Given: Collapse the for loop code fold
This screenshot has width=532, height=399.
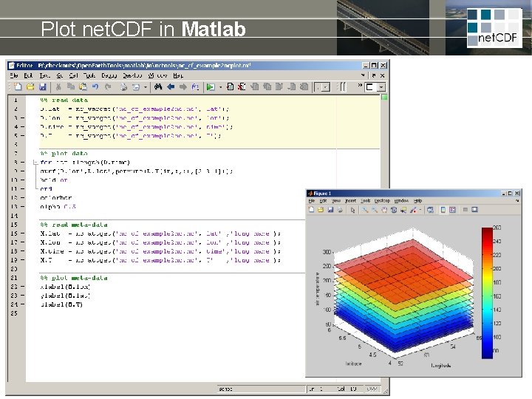Looking at the screenshot, I should point(35,163).
